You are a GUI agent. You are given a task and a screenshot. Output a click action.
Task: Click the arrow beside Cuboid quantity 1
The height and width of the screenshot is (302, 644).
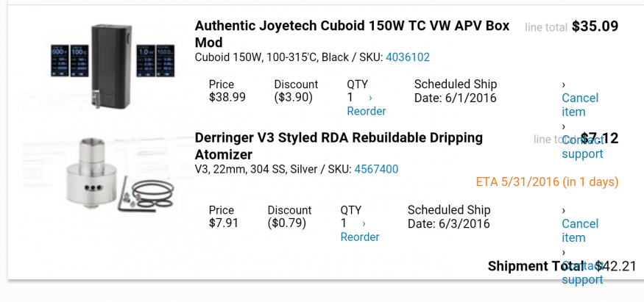[x=370, y=98]
